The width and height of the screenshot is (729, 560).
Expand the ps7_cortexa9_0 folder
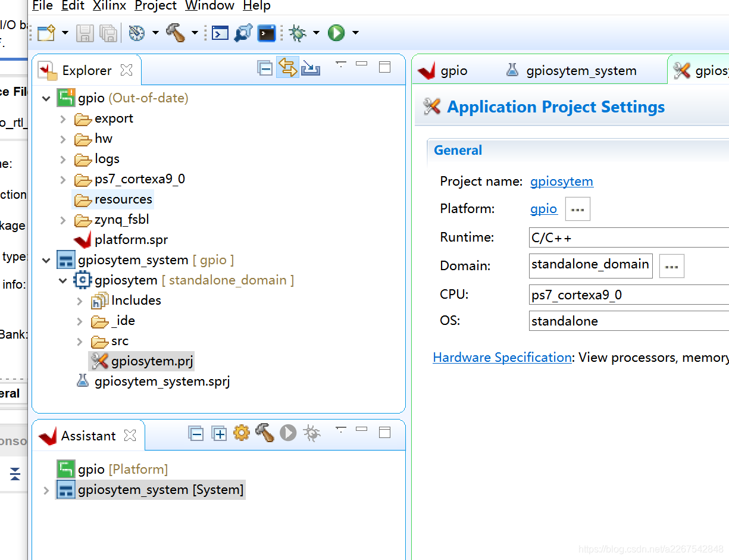tap(63, 180)
